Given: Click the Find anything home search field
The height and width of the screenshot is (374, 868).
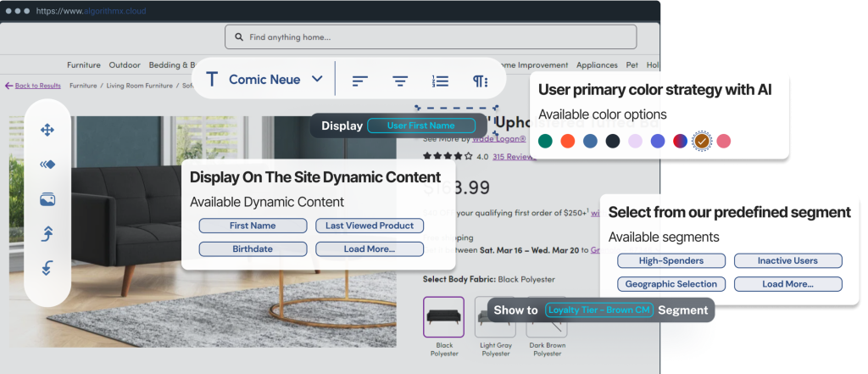Looking at the screenshot, I should (x=430, y=37).
